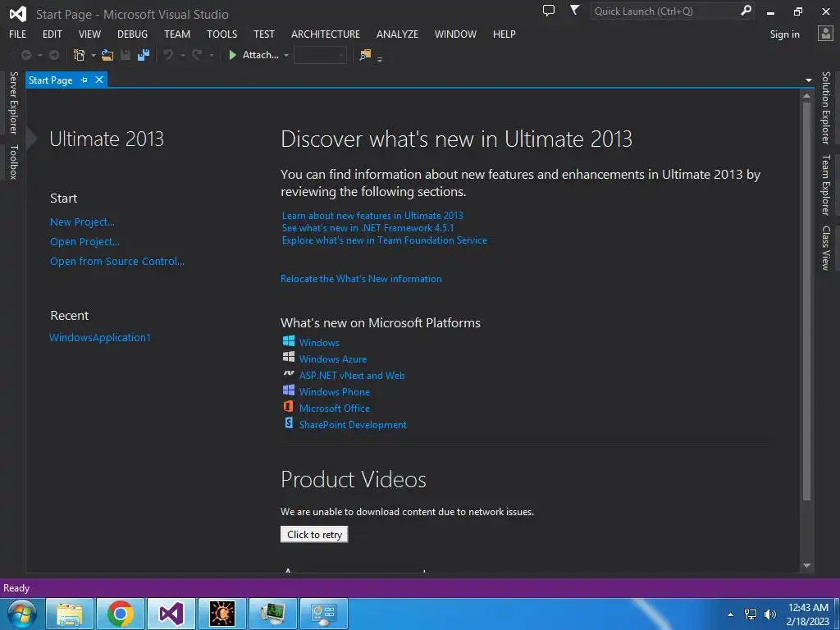Open the empty solution configurations combo box
840x630 pixels.
pyautogui.click(x=320, y=55)
